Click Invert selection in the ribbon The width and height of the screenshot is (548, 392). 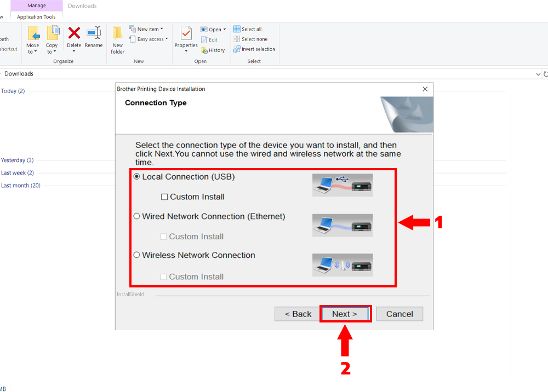[254, 49]
